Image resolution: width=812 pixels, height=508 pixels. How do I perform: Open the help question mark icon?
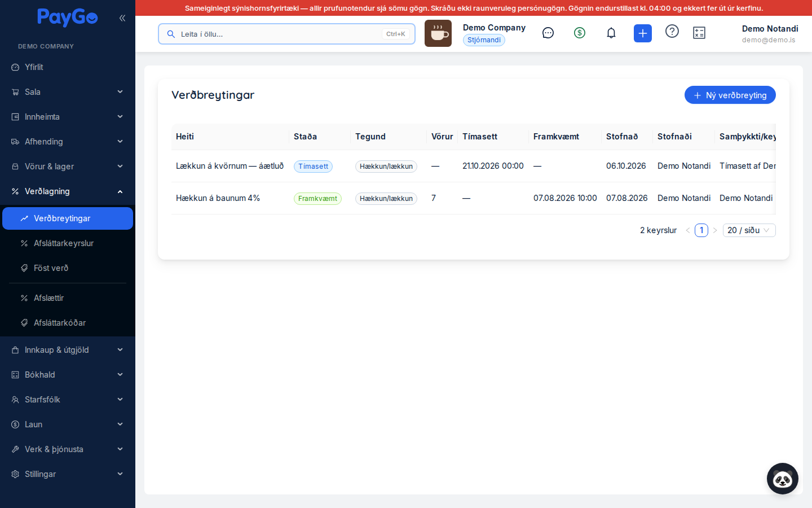click(x=672, y=31)
